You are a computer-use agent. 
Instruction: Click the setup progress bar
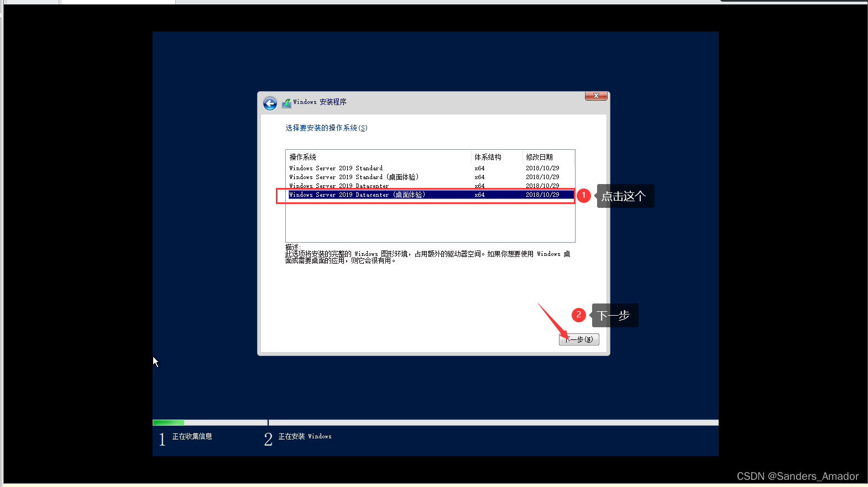click(x=436, y=422)
